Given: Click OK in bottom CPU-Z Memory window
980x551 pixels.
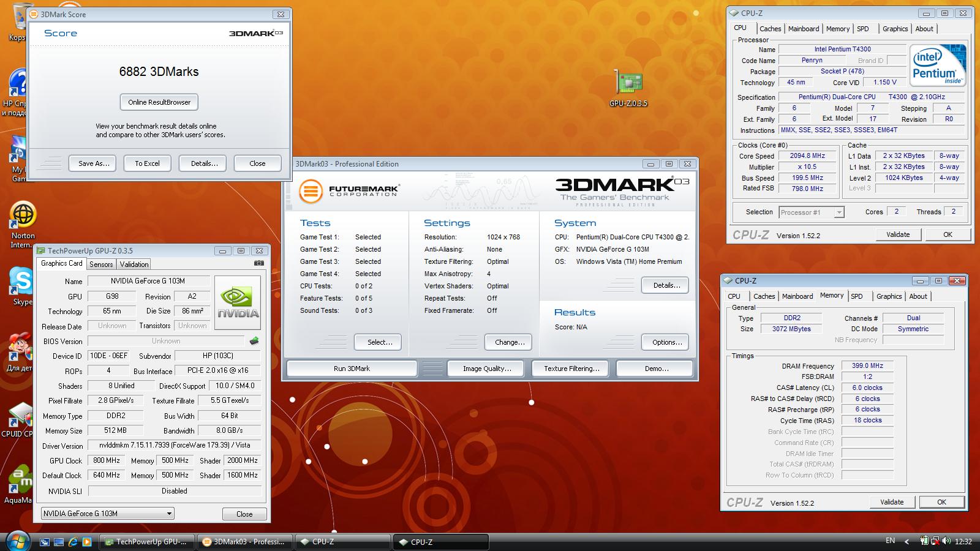Looking at the screenshot, I should (941, 502).
